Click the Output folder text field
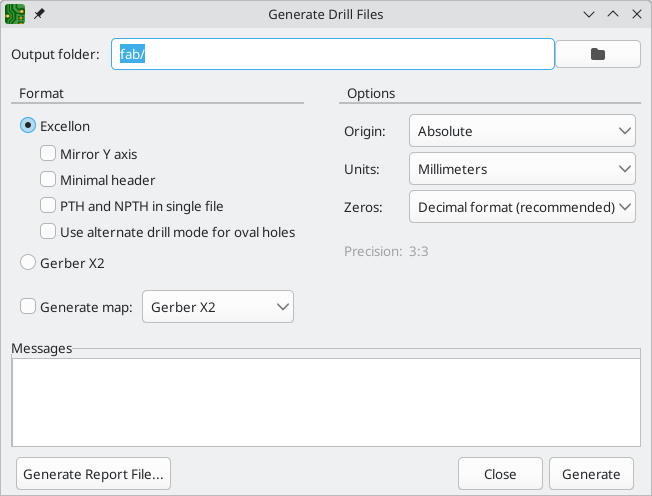652x496 pixels. [333, 54]
